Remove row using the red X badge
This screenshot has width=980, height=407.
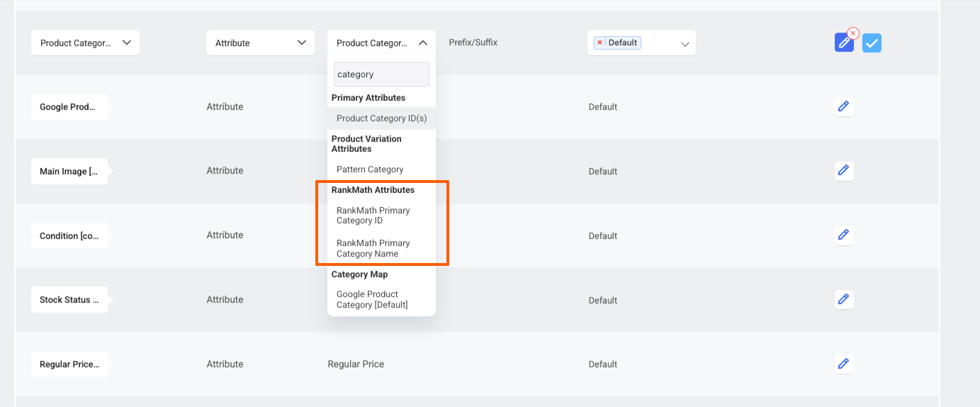click(x=853, y=33)
